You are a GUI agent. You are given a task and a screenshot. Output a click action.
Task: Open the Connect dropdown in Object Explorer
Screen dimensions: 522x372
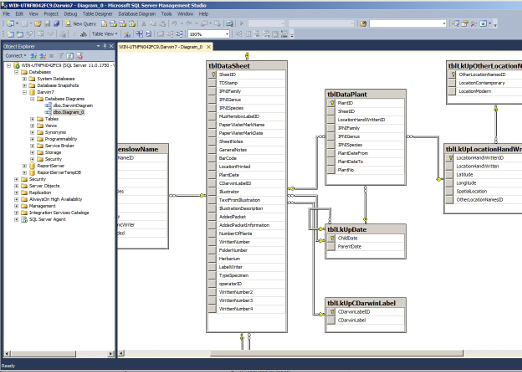[16, 56]
